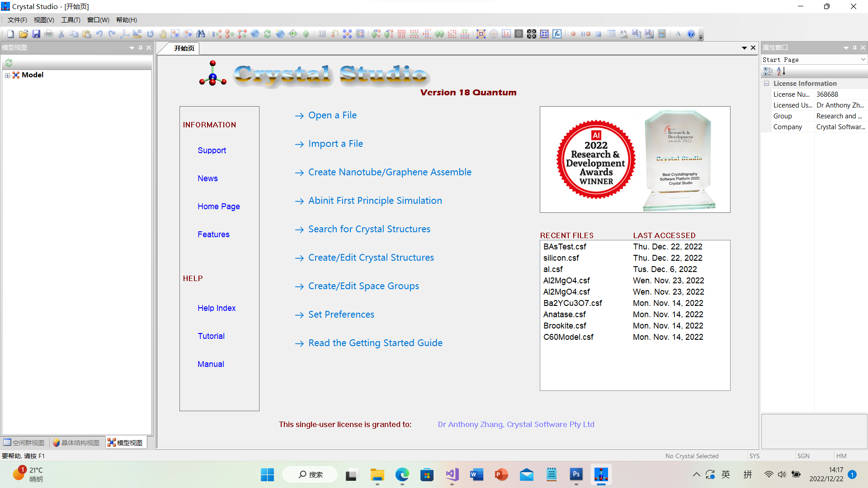
Task: Click the Search for Crystal Structures link
Action: coord(369,229)
